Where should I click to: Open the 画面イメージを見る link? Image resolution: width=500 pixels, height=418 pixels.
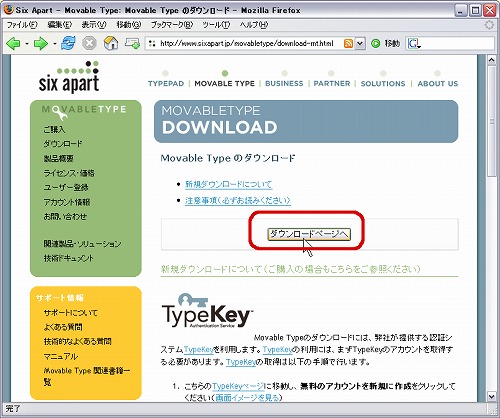[x=247, y=398]
